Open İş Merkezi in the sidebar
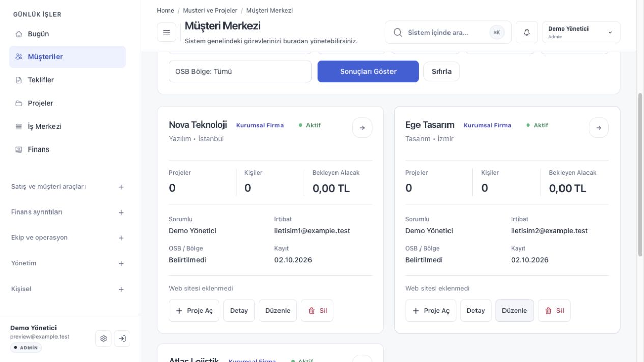The width and height of the screenshot is (644, 362). 67,126
